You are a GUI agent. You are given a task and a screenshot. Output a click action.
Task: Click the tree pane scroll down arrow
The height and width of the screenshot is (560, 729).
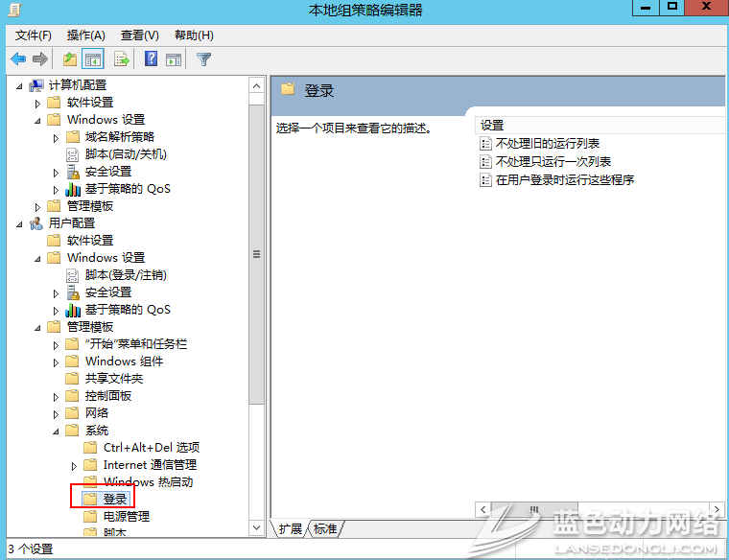256,527
